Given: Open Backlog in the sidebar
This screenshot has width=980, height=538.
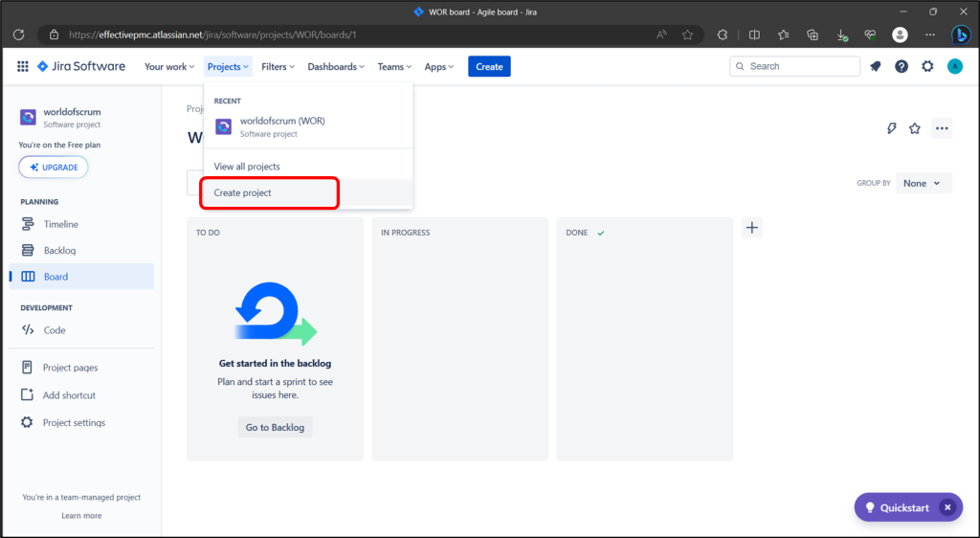Looking at the screenshot, I should [x=81, y=251].
